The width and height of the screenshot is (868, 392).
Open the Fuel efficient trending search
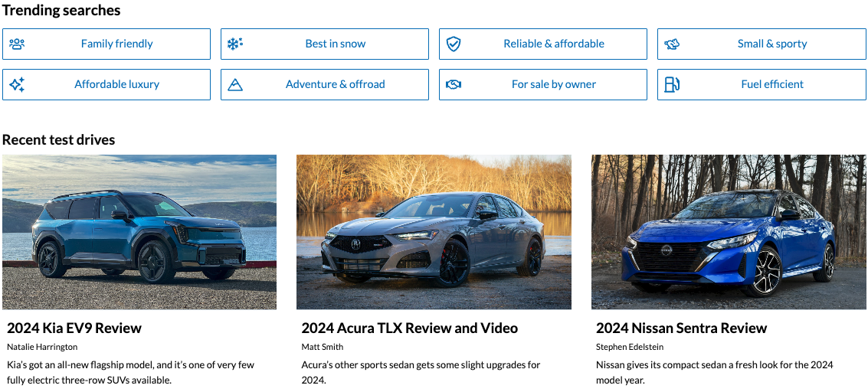click(771, 84)
